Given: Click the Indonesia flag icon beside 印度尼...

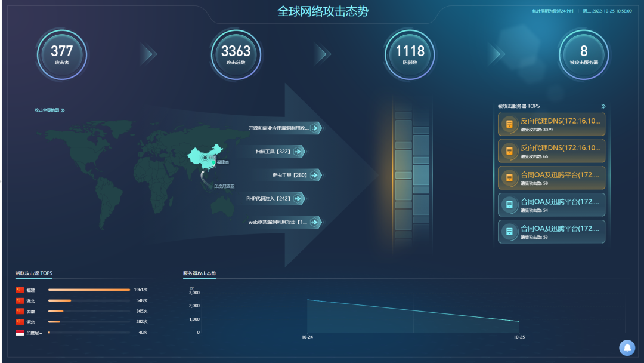Looking at the screenshot, I should [19, 332].
